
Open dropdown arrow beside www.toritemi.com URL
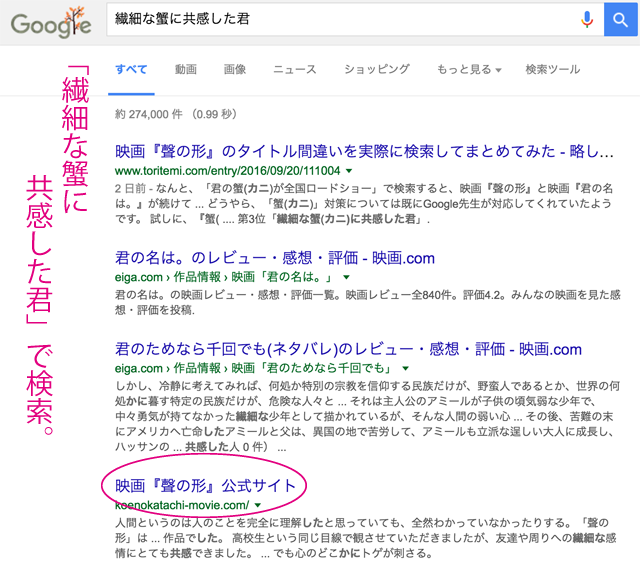349,171
